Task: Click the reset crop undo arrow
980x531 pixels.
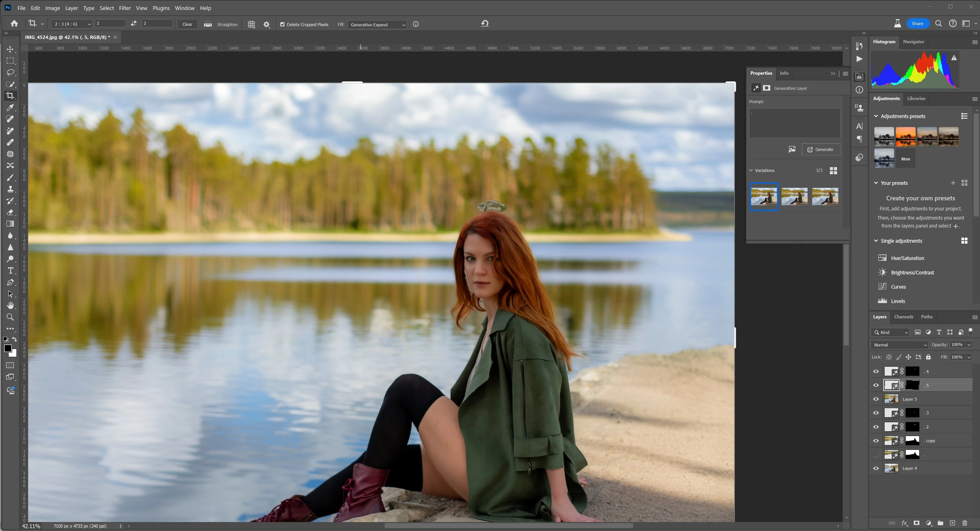Action: [485, 24]
